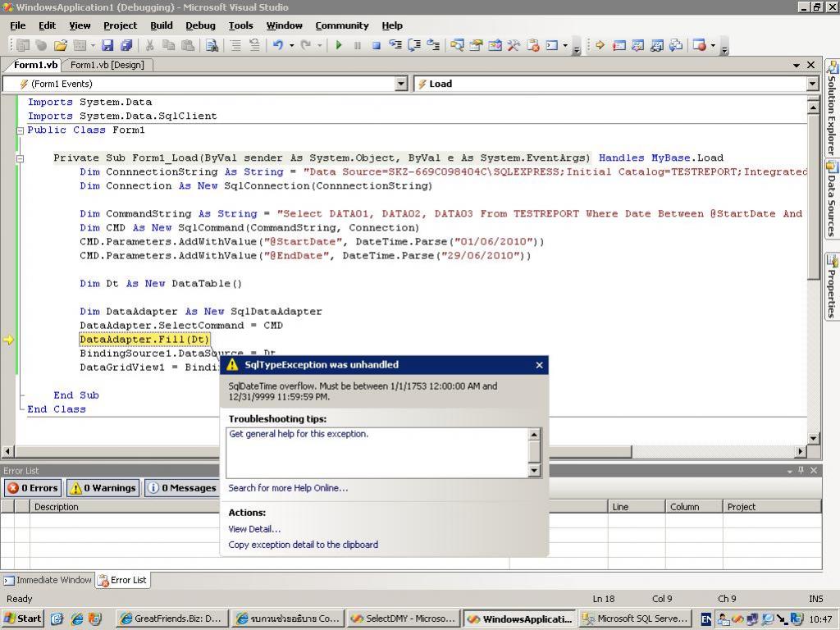Close the SqlTypeException popup
840x630 pixels.
[539, 365]
